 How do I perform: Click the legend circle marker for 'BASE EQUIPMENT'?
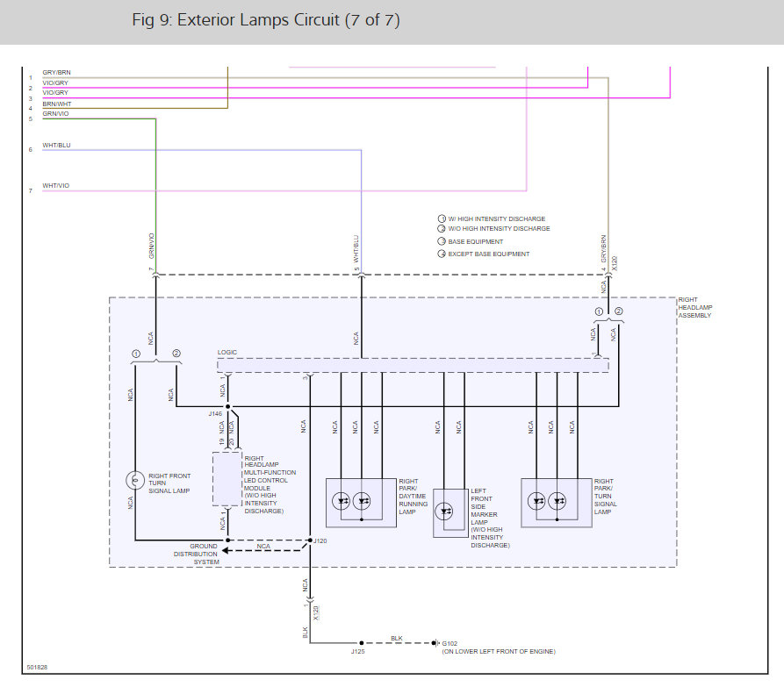pos(442,241)
